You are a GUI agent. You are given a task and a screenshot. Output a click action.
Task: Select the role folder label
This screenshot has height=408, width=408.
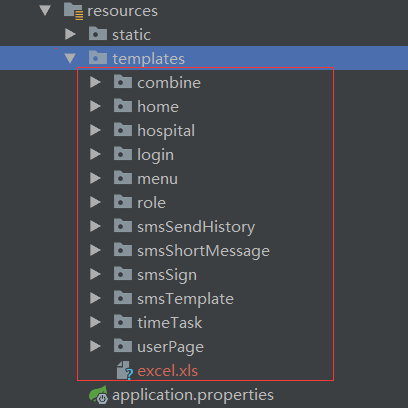(x=152, y=203)
